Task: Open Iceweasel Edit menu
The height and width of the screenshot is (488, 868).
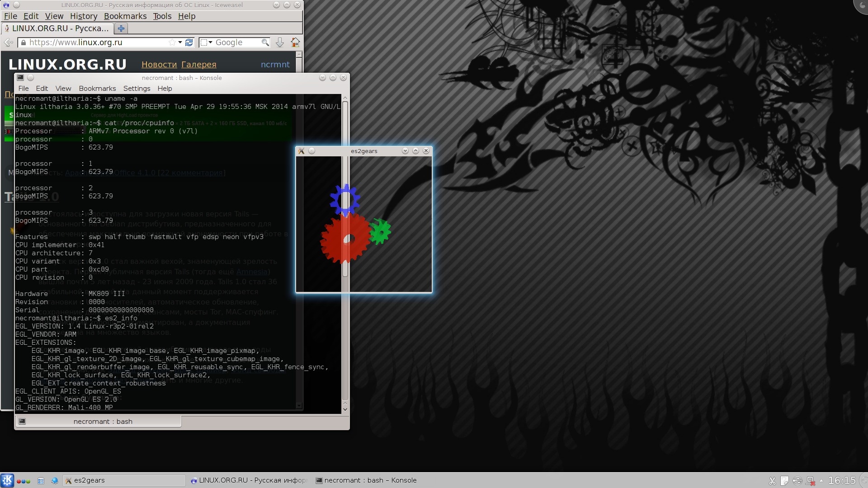Action: click(31, 16)
